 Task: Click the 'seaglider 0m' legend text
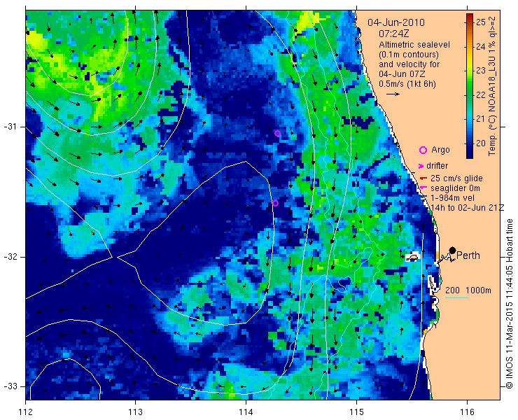coord(455,188)
